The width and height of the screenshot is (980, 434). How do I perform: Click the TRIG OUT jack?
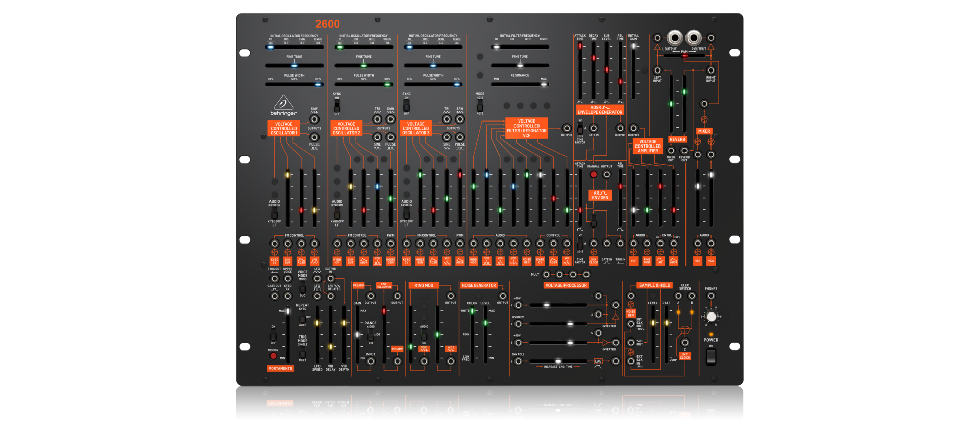pos(275,279)
